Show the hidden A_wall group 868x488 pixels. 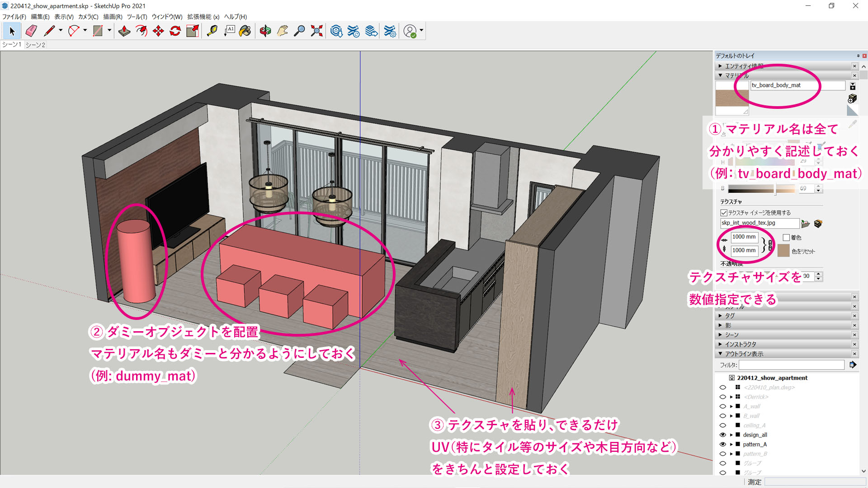(x=722, y=407)
